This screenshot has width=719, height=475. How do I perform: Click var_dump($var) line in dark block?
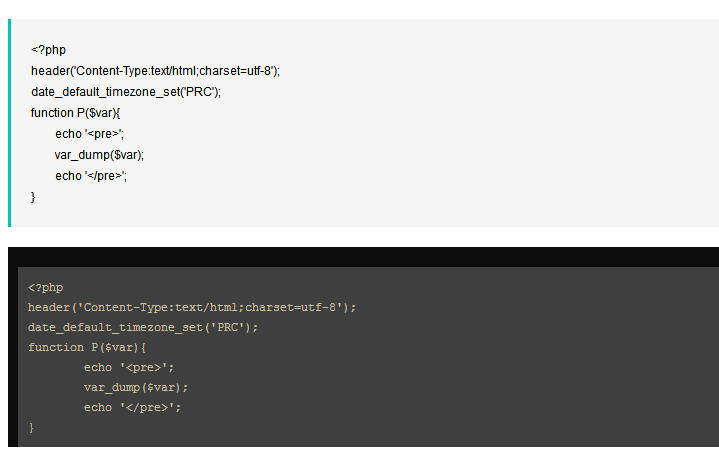136,387
